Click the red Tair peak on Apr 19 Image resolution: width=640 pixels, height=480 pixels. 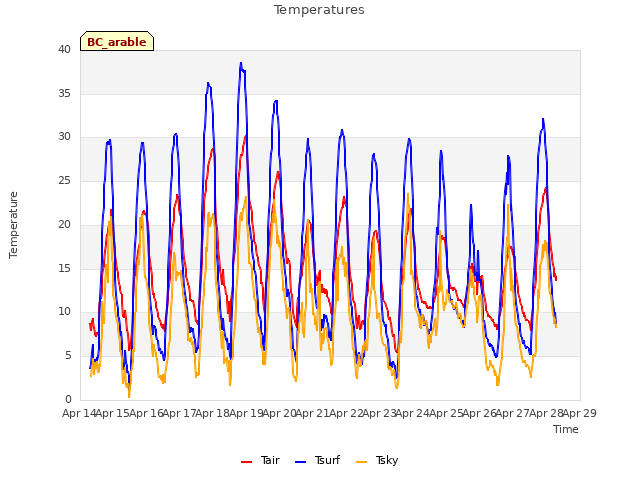click(245, 136)
